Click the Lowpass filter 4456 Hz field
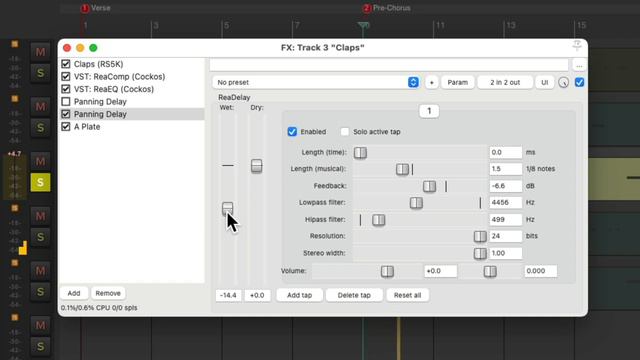Screen dimensions: 640x360 (x=505, y=202)
